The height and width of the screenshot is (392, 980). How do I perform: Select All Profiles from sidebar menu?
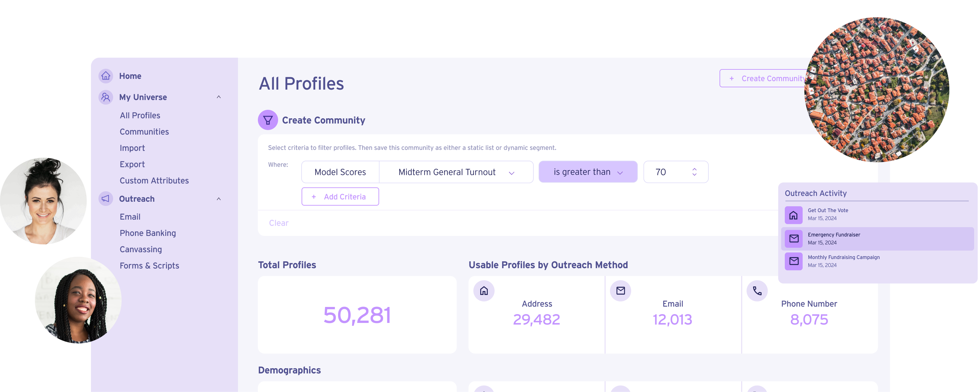[140, 115]
